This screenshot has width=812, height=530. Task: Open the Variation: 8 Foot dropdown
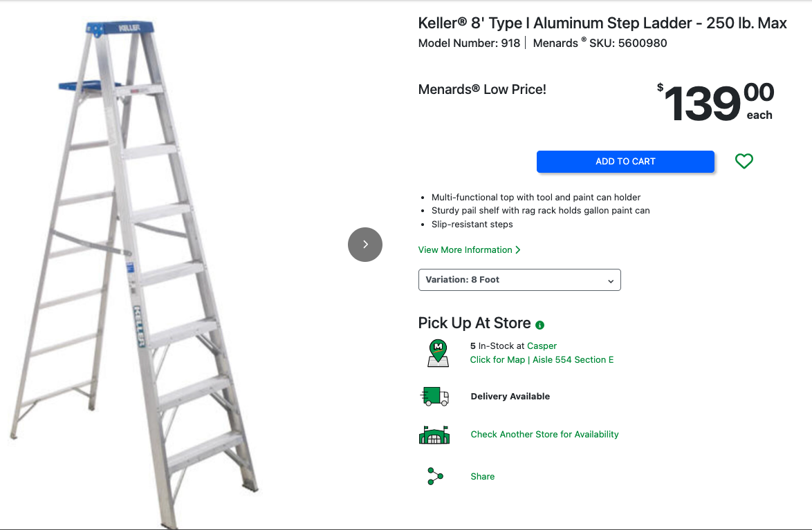pos(519,280)
